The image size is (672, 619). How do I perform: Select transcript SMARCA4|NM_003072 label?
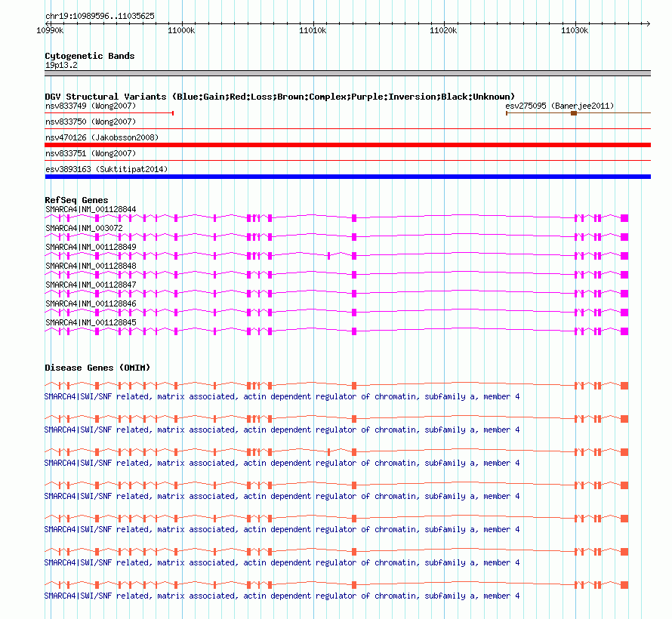point(84,228)
